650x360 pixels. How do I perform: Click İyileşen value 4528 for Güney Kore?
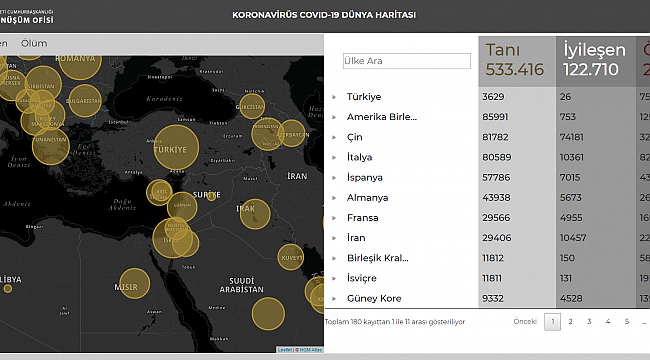pyautogui.click(x=571, y=299)
